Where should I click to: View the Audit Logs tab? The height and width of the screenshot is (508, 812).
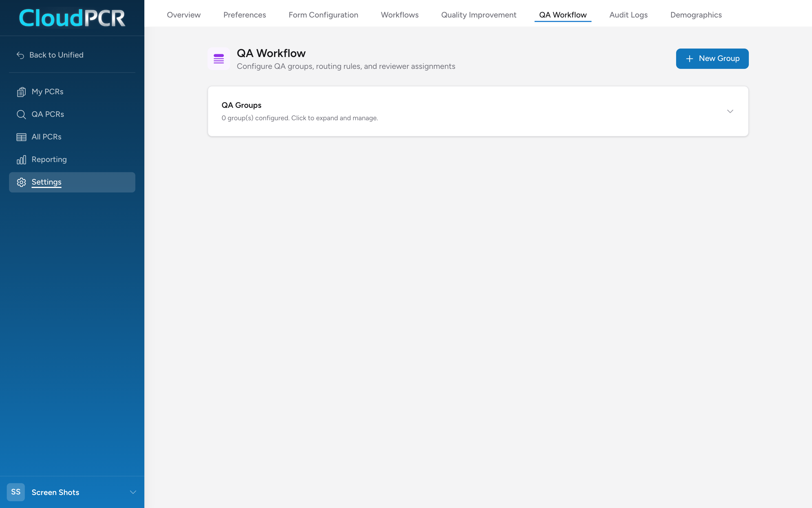(x=628, y=15)
